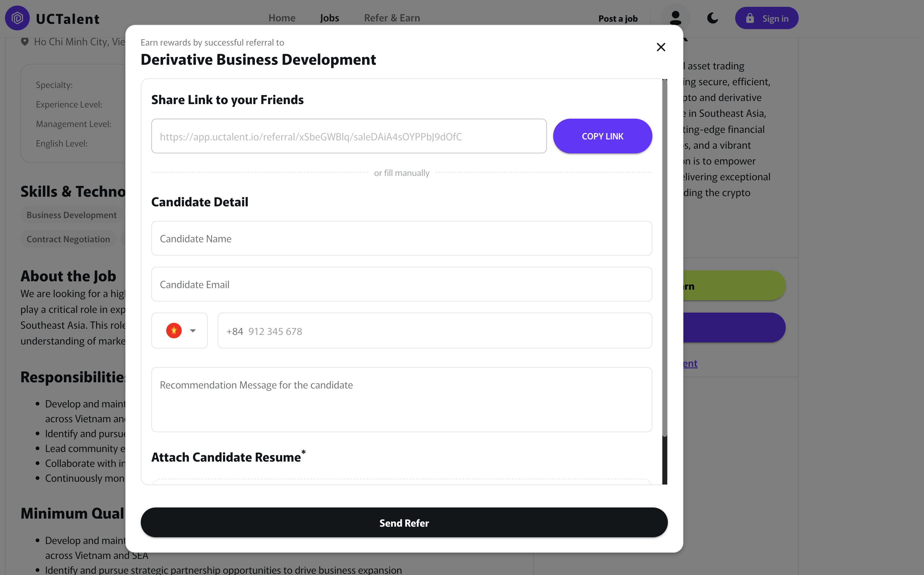Click Post a job link
This screenshot has height=575, width=924.
click(x=618, y=19)
